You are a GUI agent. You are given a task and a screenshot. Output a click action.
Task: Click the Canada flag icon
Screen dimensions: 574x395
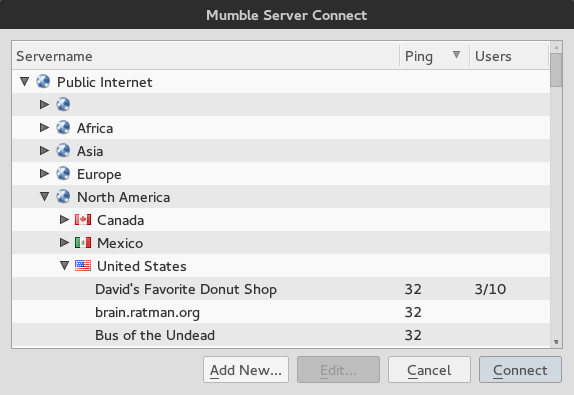[83, 220]
